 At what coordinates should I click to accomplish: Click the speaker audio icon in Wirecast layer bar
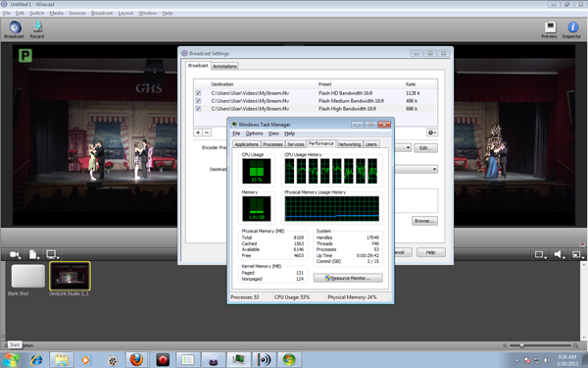click(x=559, y=254)
